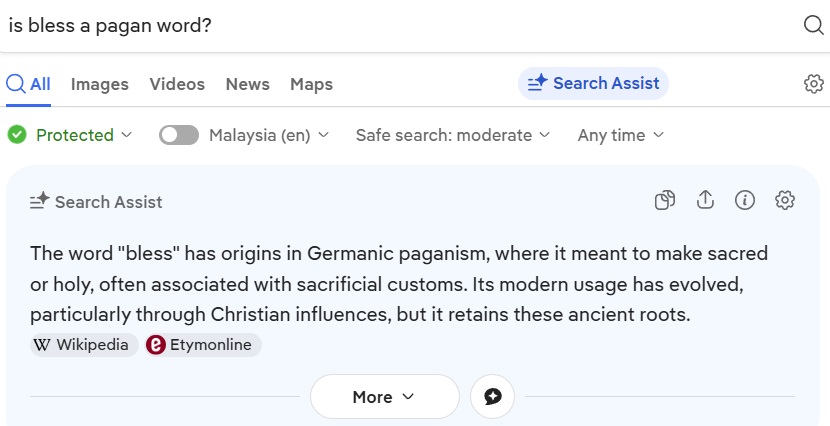Expand the Any time filter
The width and height of the screenshot is (830, 426).
[620, 135]
